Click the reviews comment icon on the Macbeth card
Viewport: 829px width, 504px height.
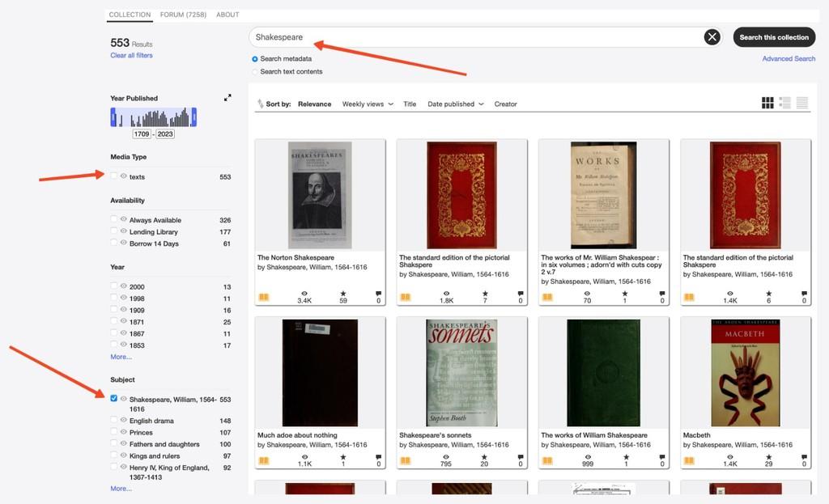pos(804,457)
